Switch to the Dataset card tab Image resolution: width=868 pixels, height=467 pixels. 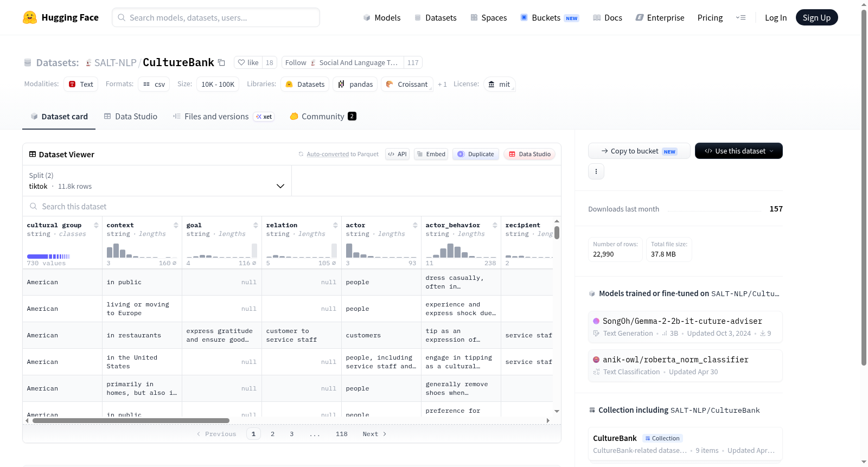point(59,116)
